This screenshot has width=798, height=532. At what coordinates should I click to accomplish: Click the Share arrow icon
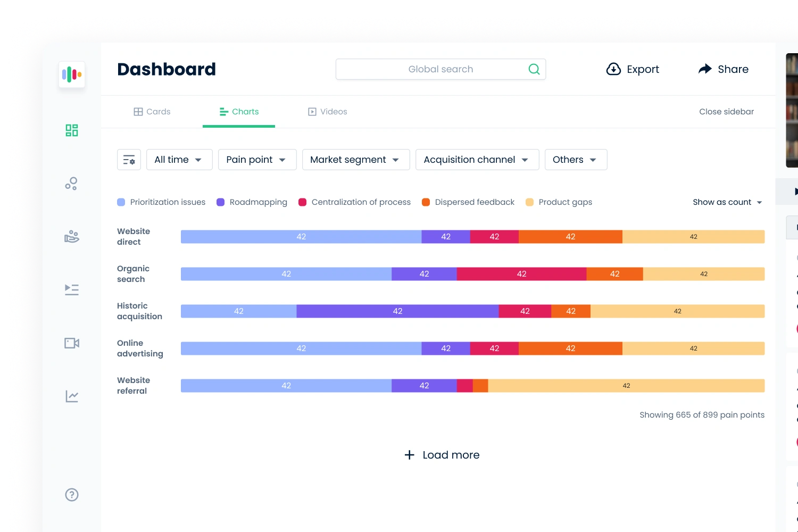(x=705, y=69)
